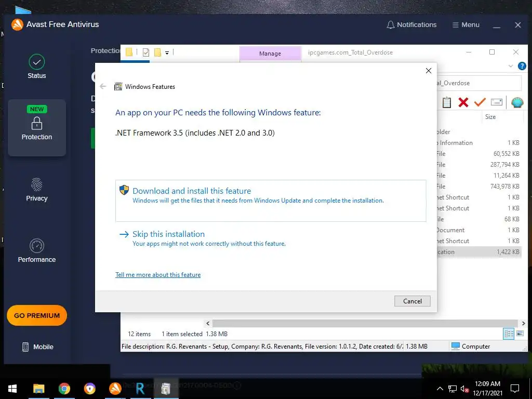Viewport: 532px width, 399px height.
Task: Click the Explorer horizontal scrollbar thumb
Action: tap(365, 323)
